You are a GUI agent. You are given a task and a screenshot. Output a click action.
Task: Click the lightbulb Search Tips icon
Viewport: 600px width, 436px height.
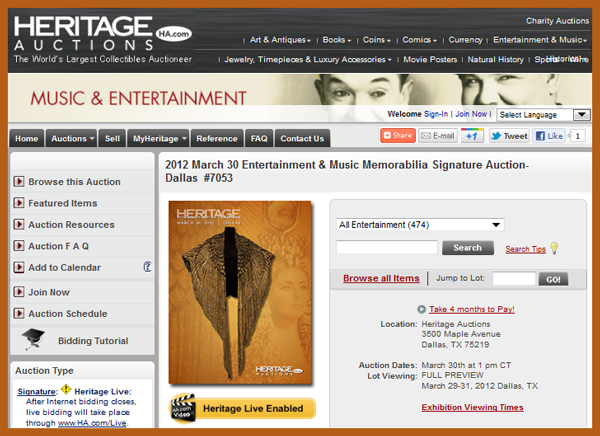pyautogui.click(x=554, y=248)
